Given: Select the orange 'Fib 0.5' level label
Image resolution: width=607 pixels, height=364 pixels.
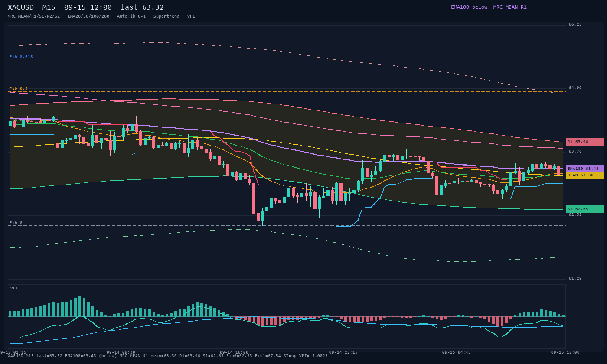Looking at the screenshot, I should pyautogui.click(x=19, y=88).
